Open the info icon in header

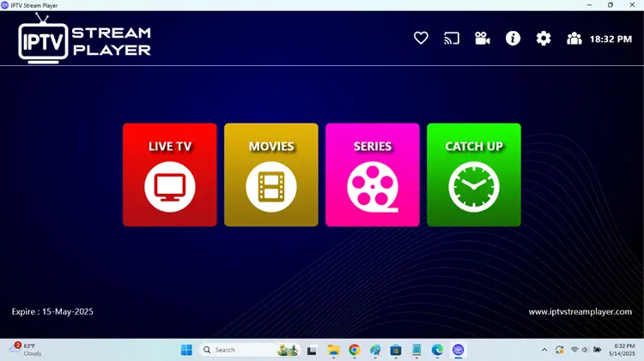click(513, 38)
